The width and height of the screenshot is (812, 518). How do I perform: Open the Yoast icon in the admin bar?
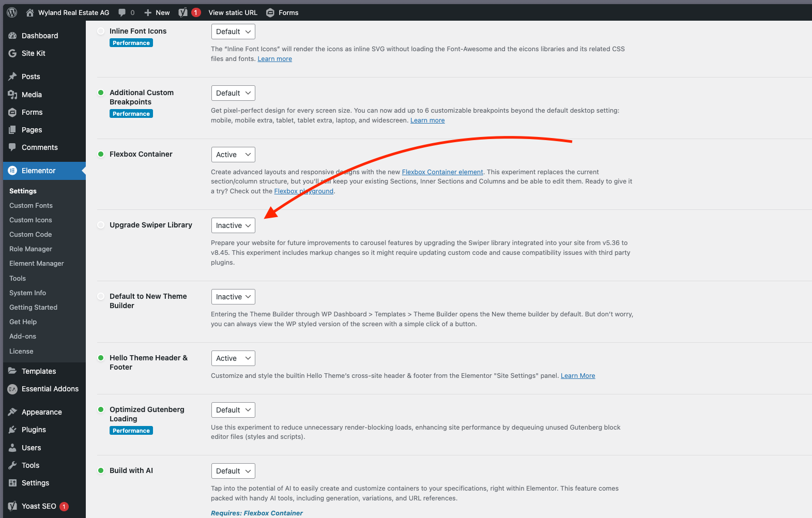(x=183, y=12)
